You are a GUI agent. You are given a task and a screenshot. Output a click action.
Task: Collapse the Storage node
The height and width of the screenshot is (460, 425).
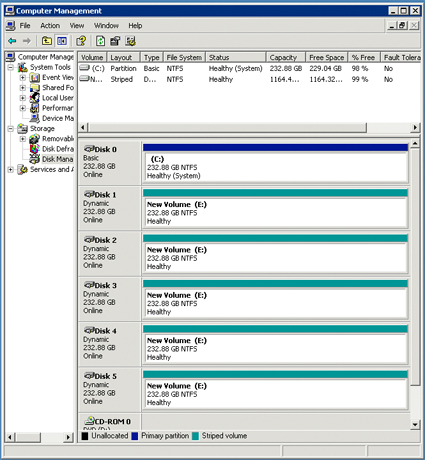(x=11, y=129)
